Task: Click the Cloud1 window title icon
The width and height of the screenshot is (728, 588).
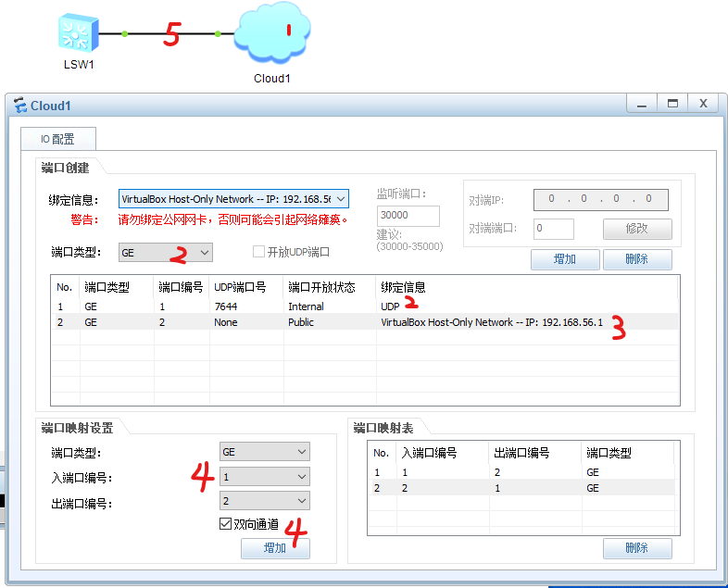Action: coord(19,106)
